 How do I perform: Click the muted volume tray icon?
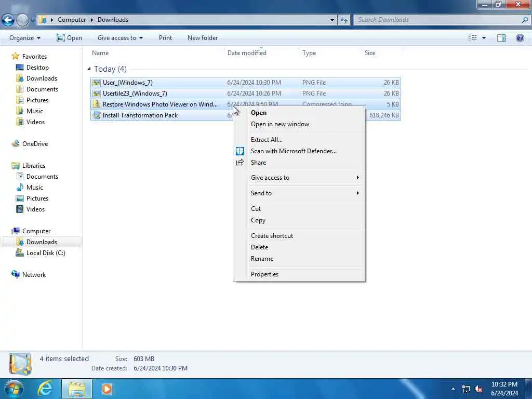[478, 389]
